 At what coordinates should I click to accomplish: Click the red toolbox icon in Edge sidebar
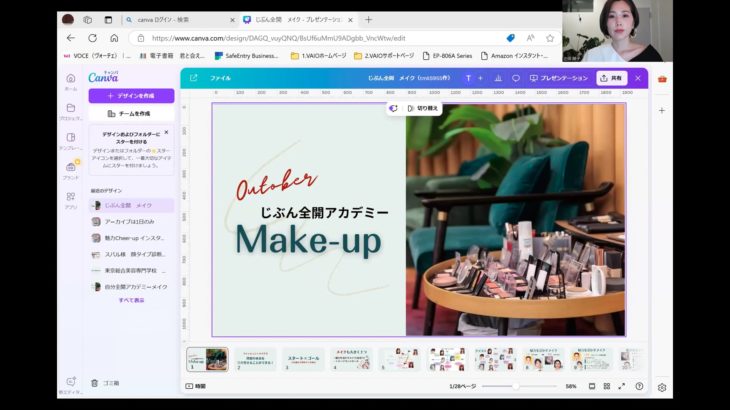click(662, 79)
